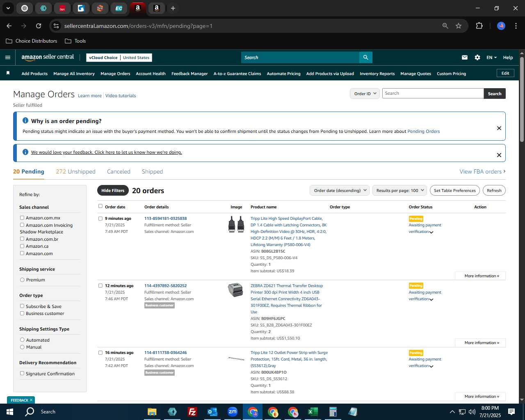Open the tab search dropdown arrow
The width and height of the screenshot is (525, 420).
pos(8,8)
